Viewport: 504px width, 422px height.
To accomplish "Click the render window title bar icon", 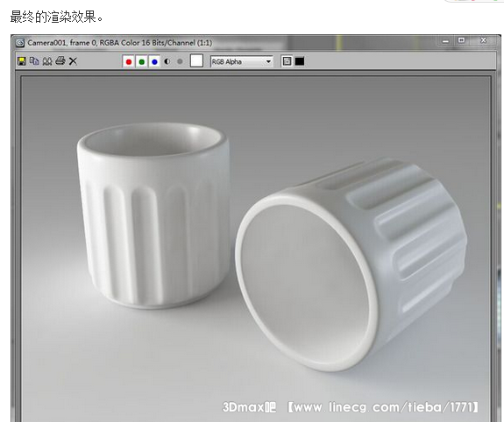I will [x=20, y=43].
